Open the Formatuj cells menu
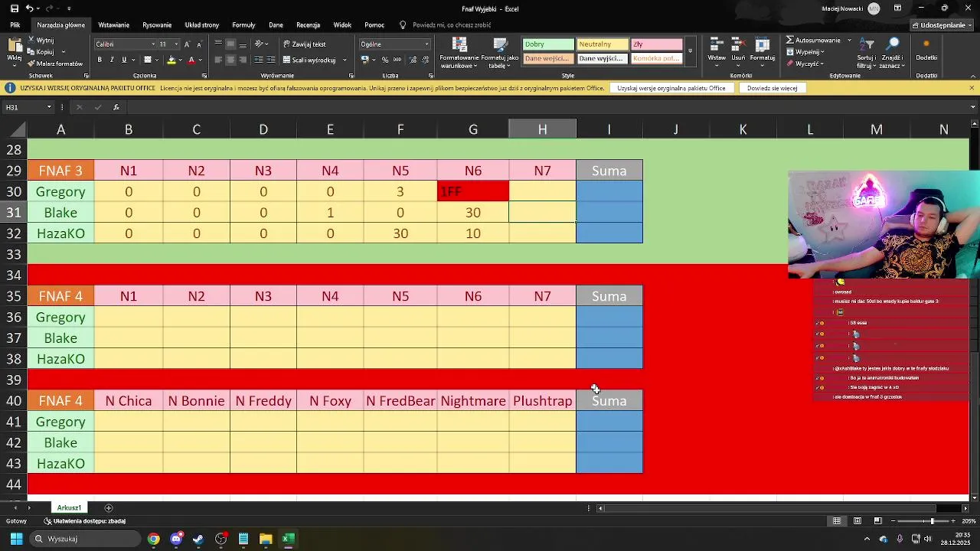Screen dimensions: 980x551 763,51
